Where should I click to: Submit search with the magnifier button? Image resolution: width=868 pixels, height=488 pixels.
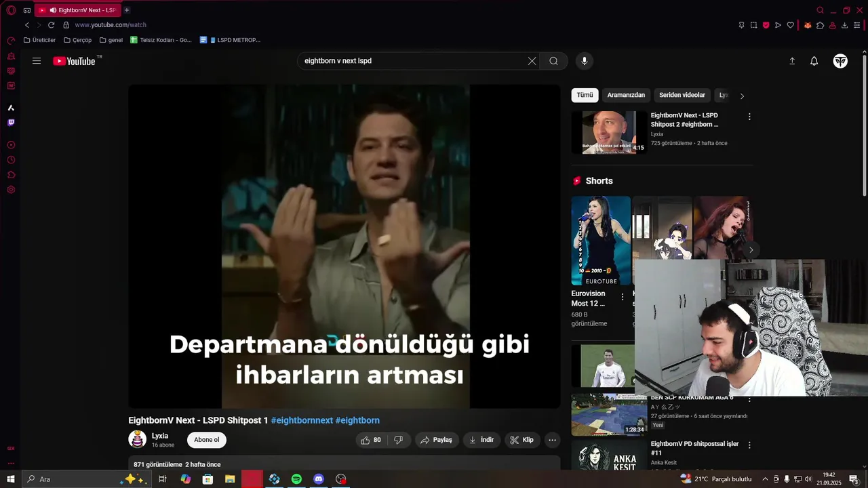[554, 61]
